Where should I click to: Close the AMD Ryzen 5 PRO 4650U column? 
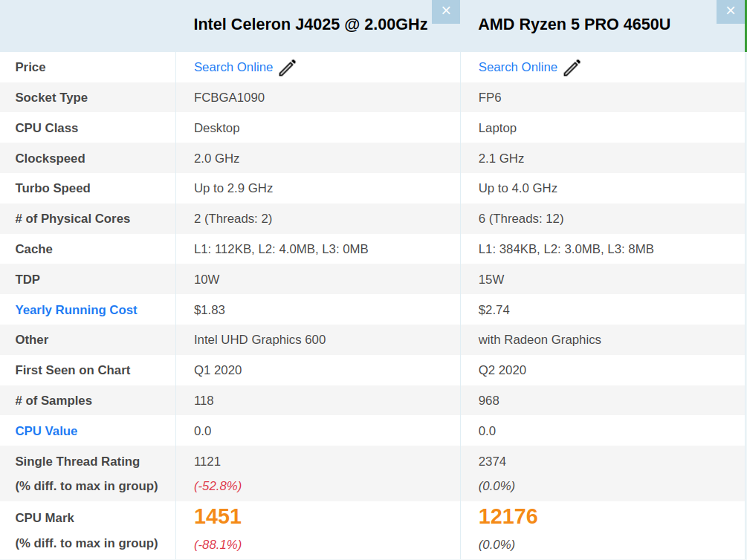coord(730,11)
